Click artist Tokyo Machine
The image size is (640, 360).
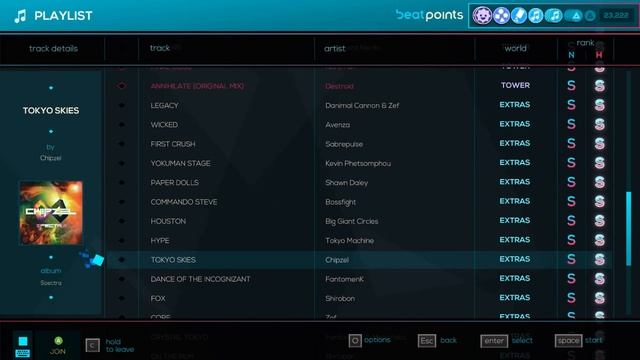pos(349,241)
